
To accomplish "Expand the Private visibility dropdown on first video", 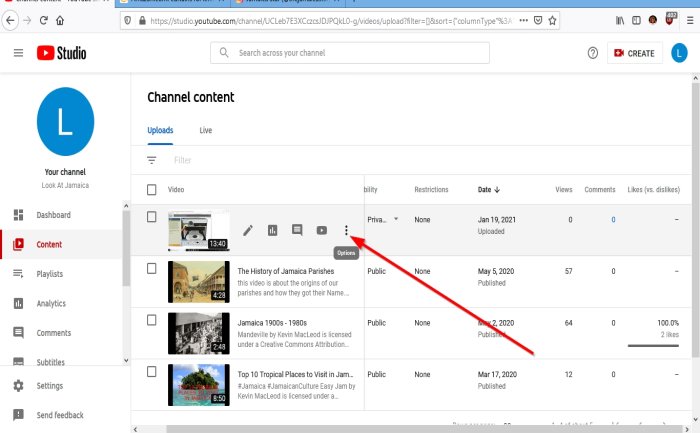I will [x=395, y=219].
